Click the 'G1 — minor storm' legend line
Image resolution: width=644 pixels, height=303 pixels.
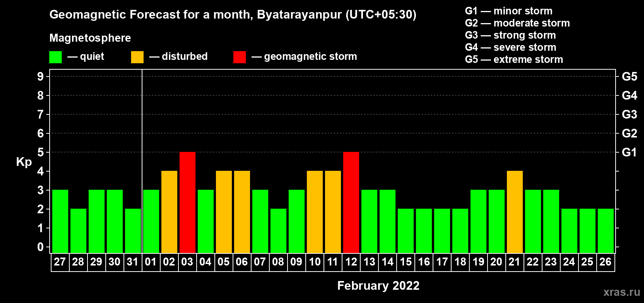(x=509, y=11)
